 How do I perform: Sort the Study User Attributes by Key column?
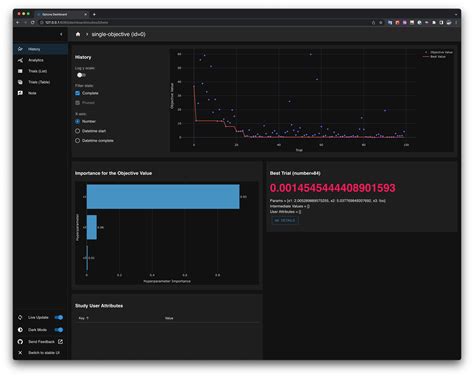(83, 318)
